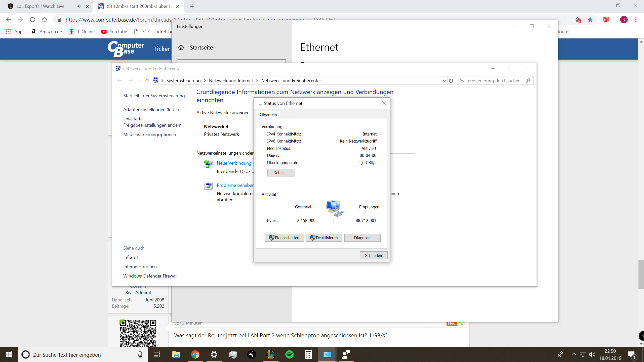
Task: Open Adaptereinstellungen ändern link
Action: (x=152, y=110)
